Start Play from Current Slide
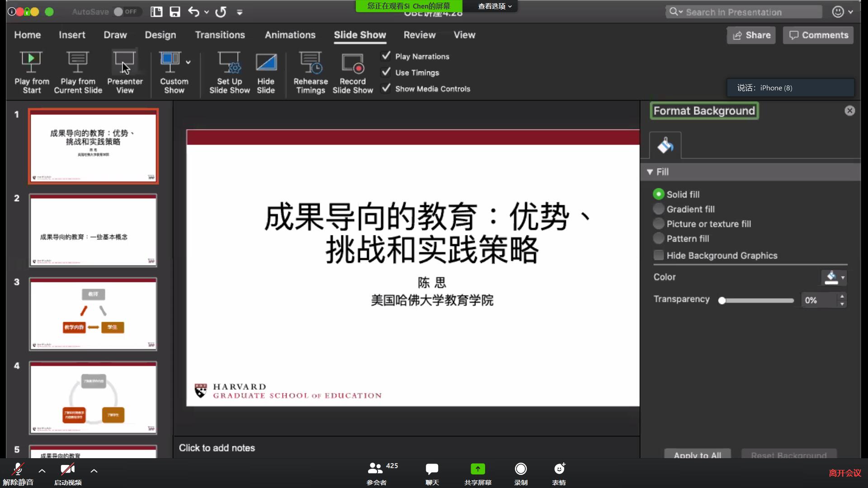Viewport: 868px width, 488px height. [x=78, y=62]
